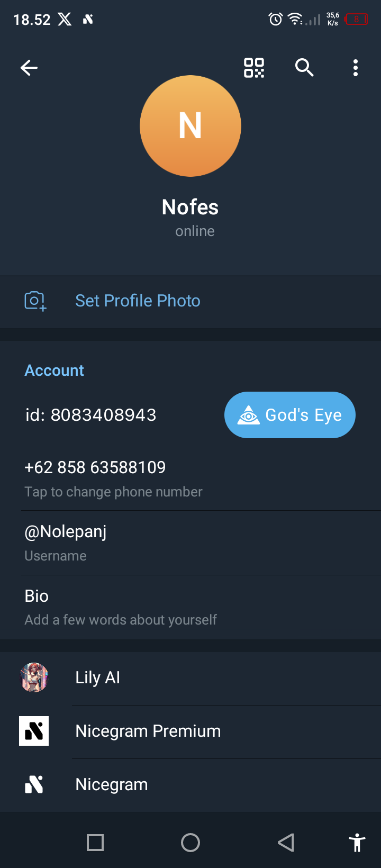Screen dimensions: 381x868
Task: Open the @Nolepanj username field
Action: [66, 531]
